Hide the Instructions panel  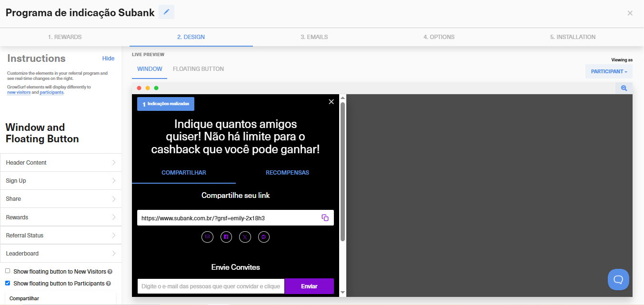coord(109,59)
